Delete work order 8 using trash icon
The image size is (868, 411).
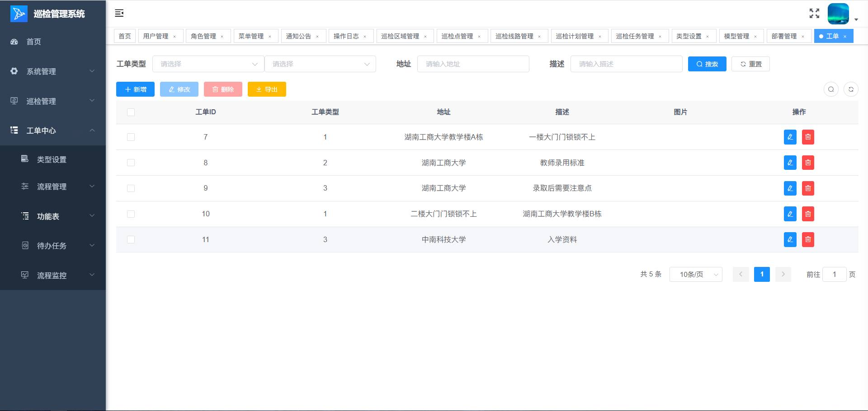coord(808,163)
